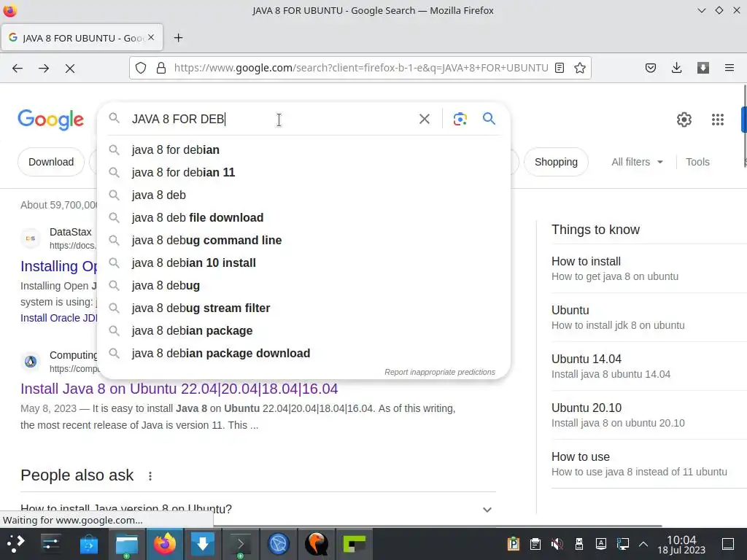Choose suggestion java 8 deb file download
The width and height of the screenshot is (747, 560).
click(x=304, y=217)
